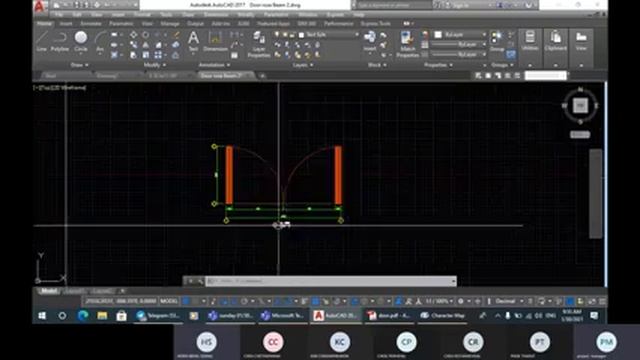Toggle grid display in status bar
640x360 pixels.
pos(186,301)
